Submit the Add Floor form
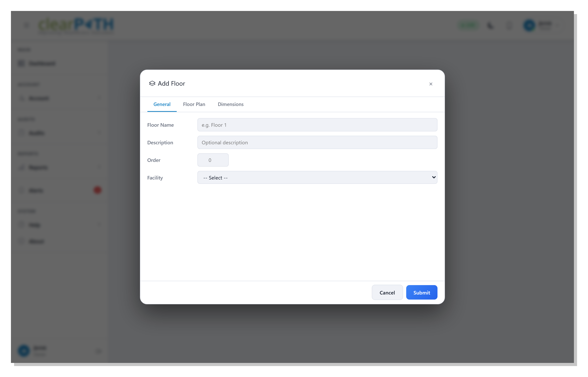This screenshot has width=588, height=377. point(422,293)
